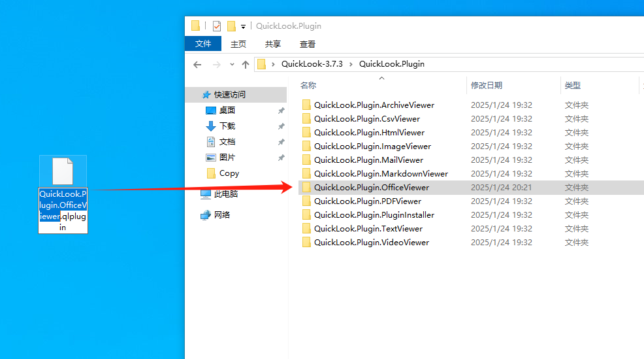Select the QuickLook.Plugin.MailViewer folder

[368, 160]
